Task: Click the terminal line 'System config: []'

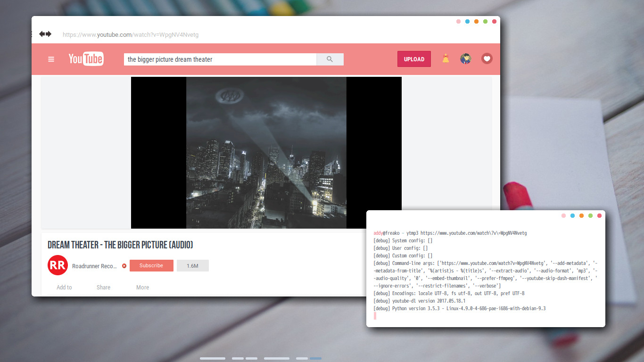Action: pyautogui.click(x=403, y=240)
